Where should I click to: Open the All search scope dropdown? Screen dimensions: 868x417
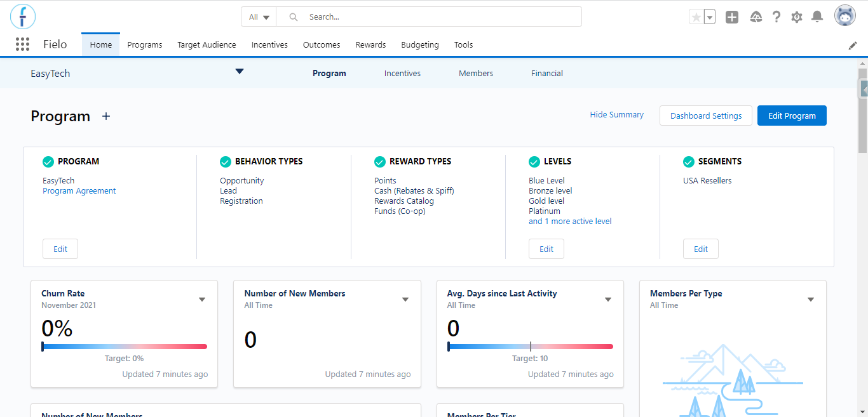click(259, 17)
